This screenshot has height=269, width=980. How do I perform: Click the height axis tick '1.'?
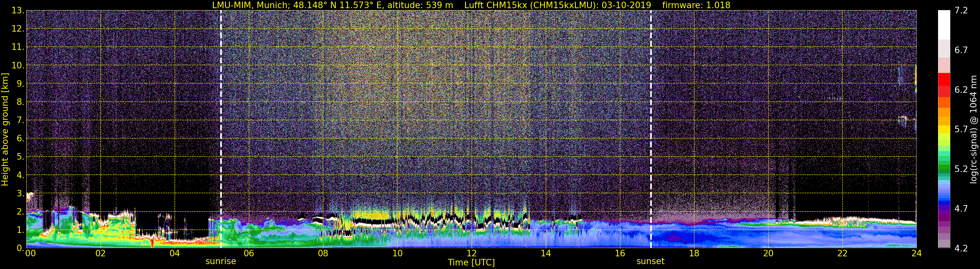[x=20, y=230]
